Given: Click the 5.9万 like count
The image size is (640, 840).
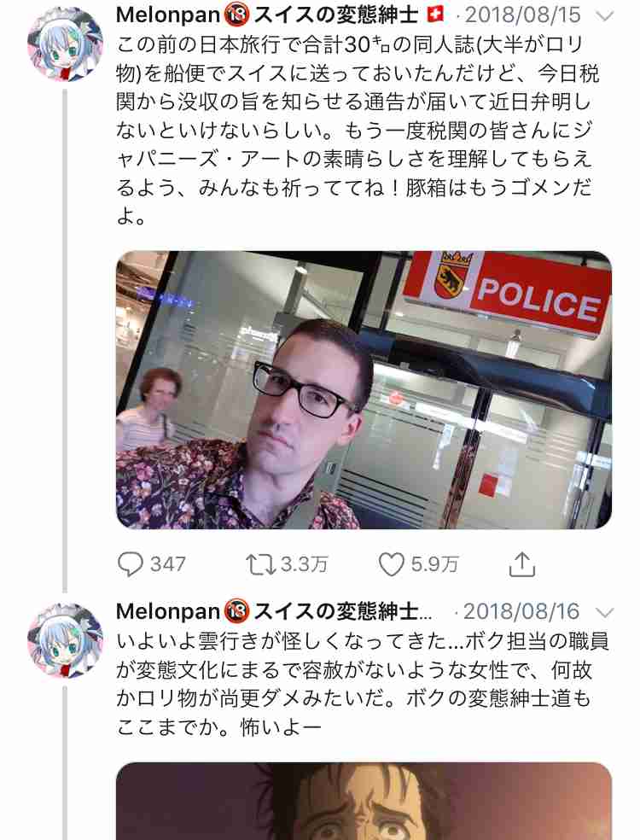Looking at the screenshot, I should [434, 564].
